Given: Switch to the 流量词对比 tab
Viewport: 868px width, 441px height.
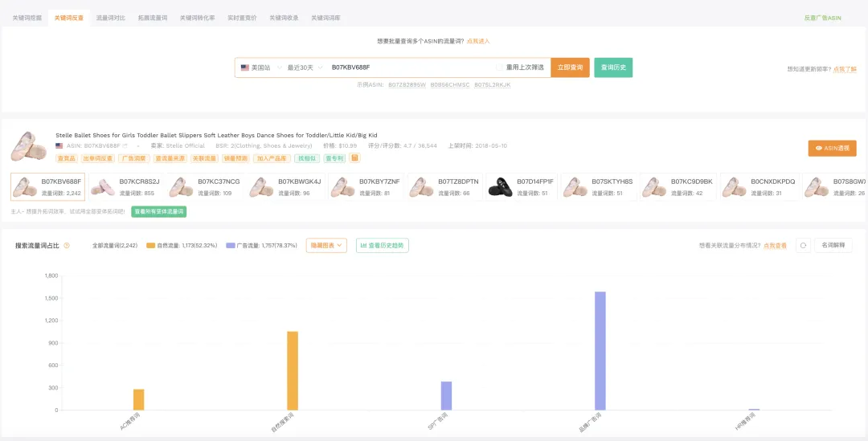Looking at the screenshot, I should (x=111, y=18).
